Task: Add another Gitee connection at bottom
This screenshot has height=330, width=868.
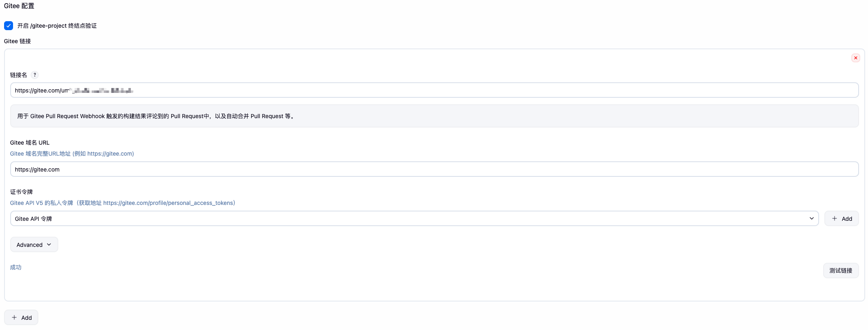Action: pos(21,317)
